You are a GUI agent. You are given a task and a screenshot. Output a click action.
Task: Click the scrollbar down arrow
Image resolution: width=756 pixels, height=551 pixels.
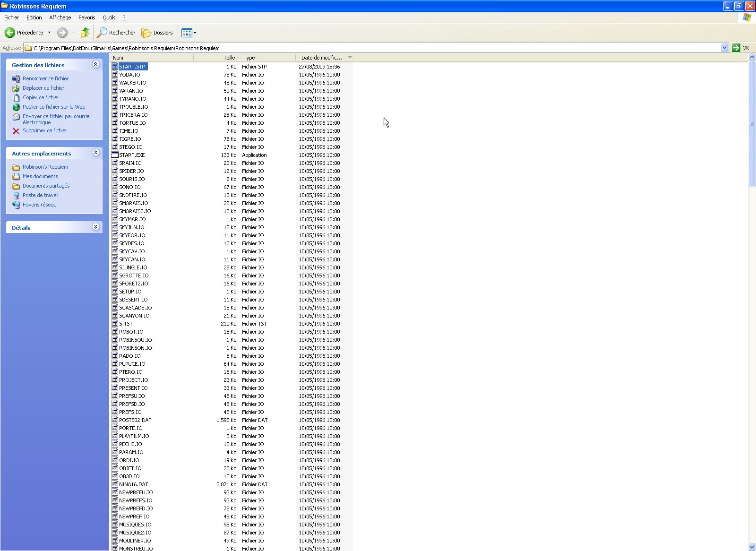(752, 547)
